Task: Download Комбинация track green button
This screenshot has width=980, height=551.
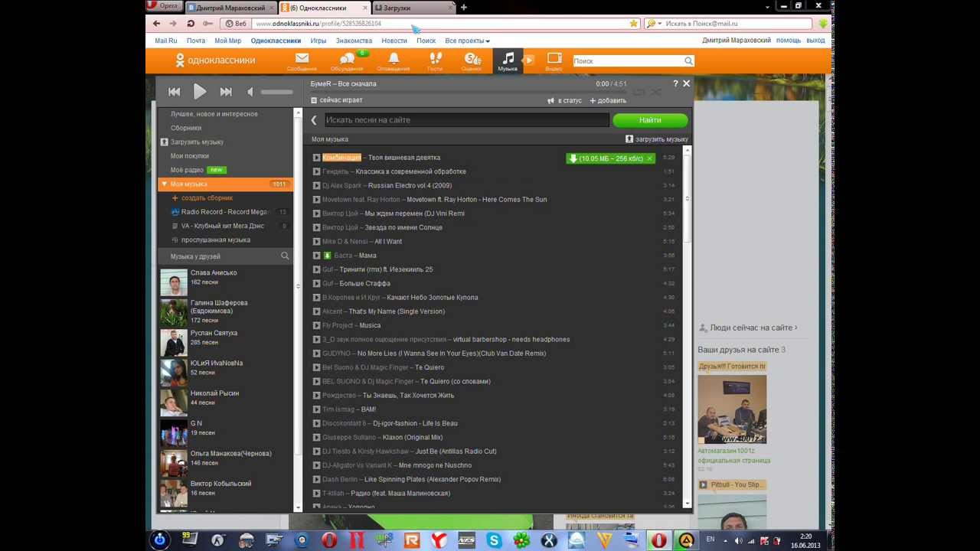Action: click(610, 158)
